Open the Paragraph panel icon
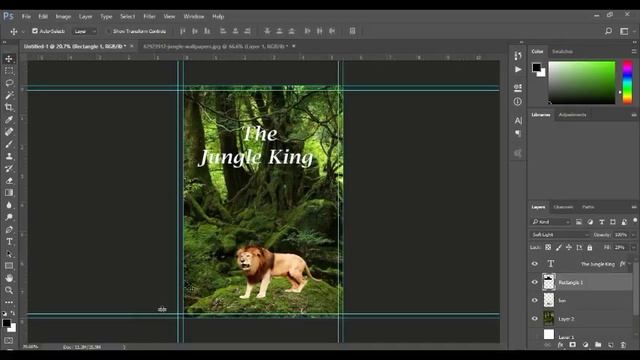Viewport: 640px width, 360px height. click(518, 133)
